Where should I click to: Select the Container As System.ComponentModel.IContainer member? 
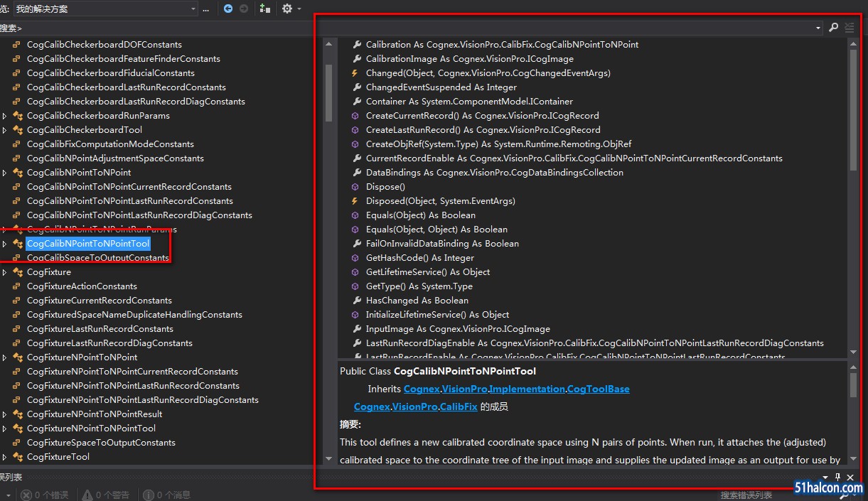pos(469,102)
